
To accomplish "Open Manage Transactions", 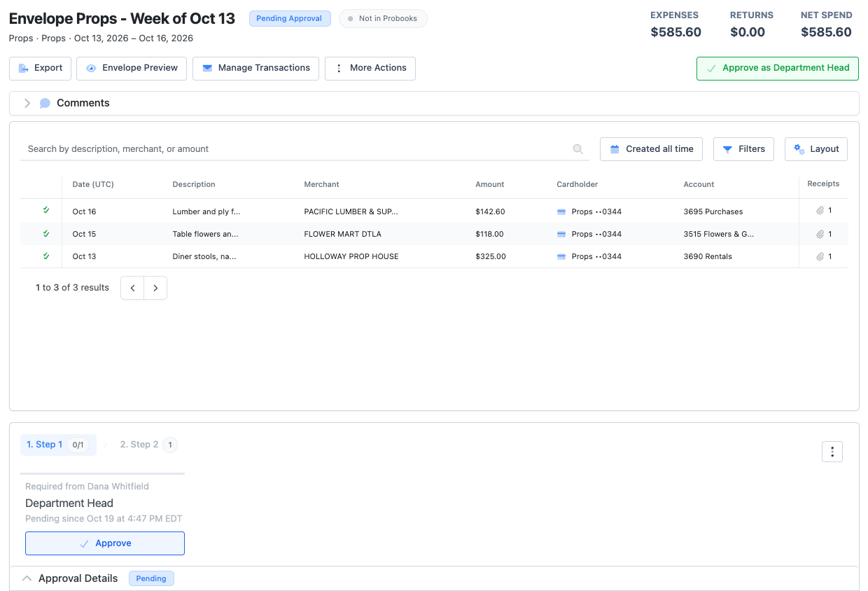I will click(255, 69).
